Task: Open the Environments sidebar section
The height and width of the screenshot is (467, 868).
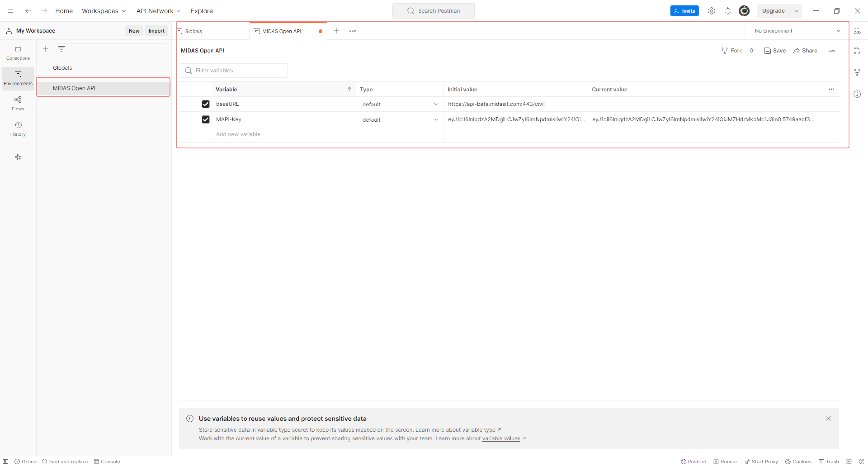Action: [18, 78]
